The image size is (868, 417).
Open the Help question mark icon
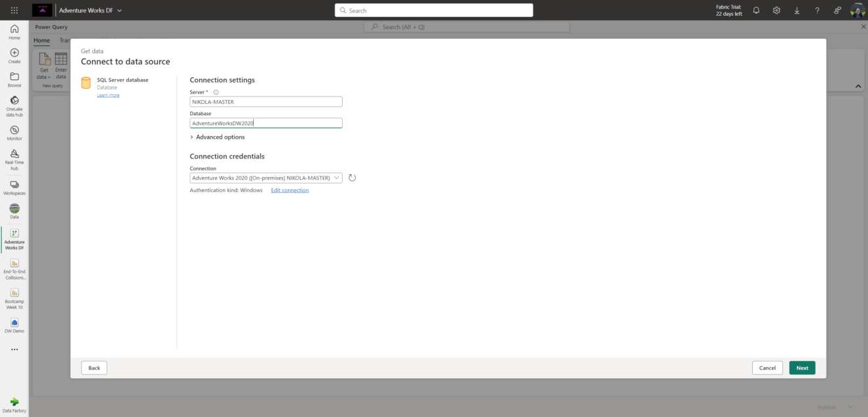click(817, 10)
